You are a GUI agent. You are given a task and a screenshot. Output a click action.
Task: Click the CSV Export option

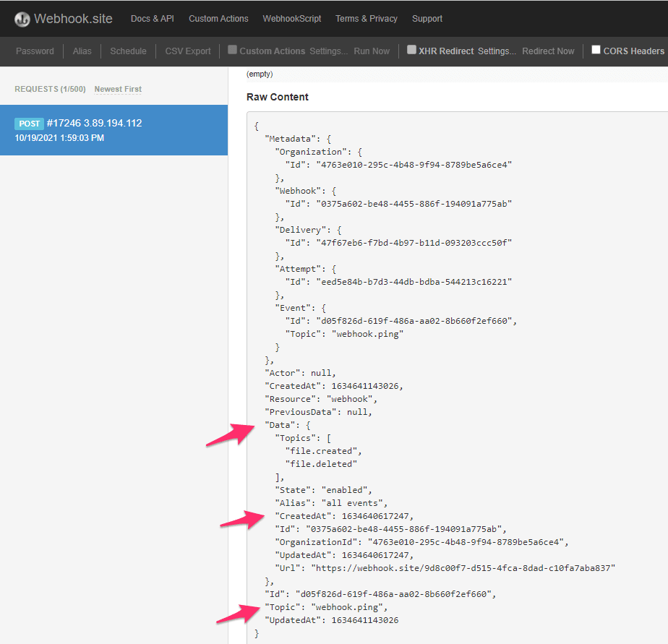coord(188,51)
